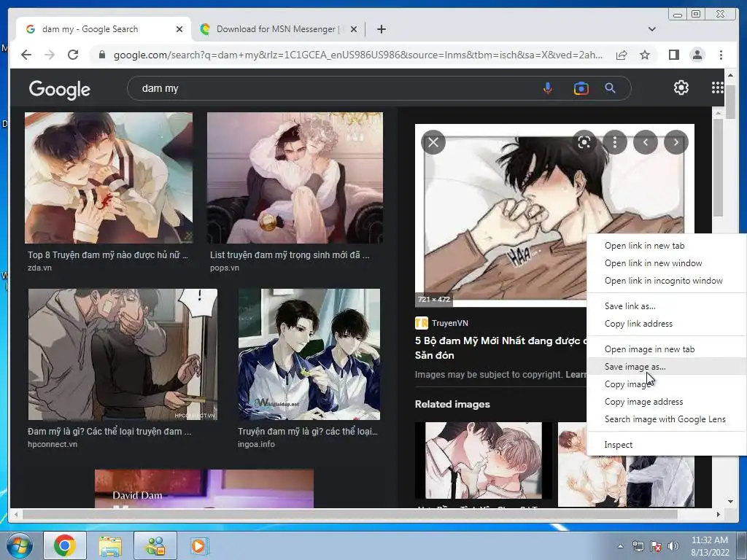The height and width of the screenshot is (560, 747).
Task: Open the pops.vn List truyện thumbnail
Action: [295, 178]
